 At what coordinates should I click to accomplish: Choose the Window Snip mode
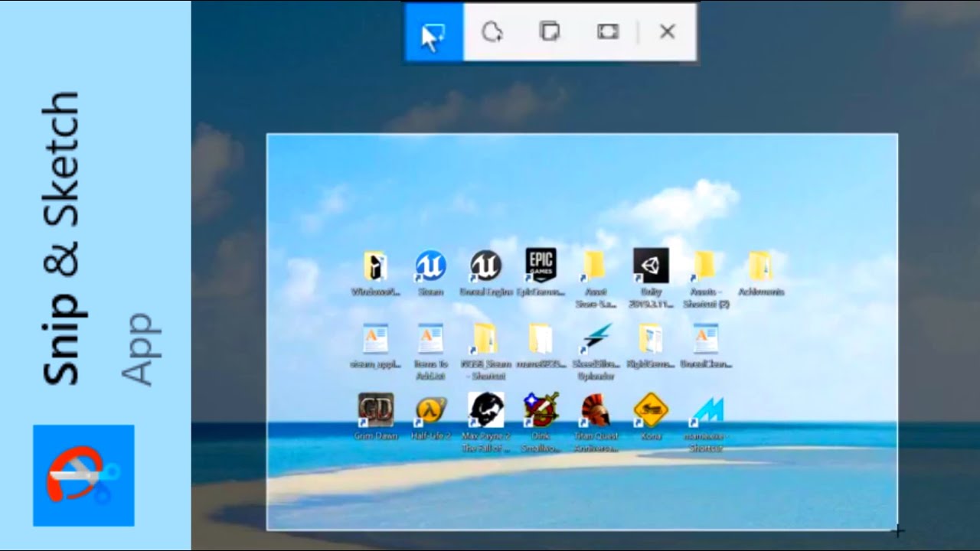550,32
